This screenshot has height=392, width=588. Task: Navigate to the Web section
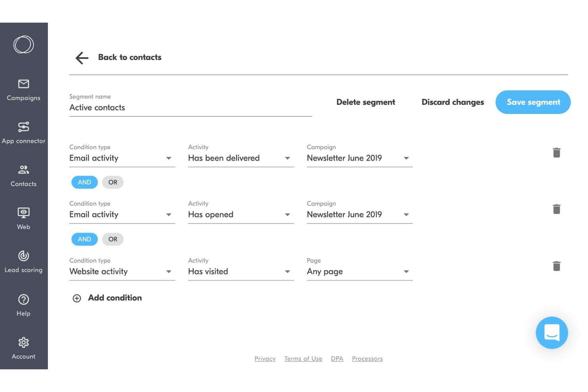[23, 219]
